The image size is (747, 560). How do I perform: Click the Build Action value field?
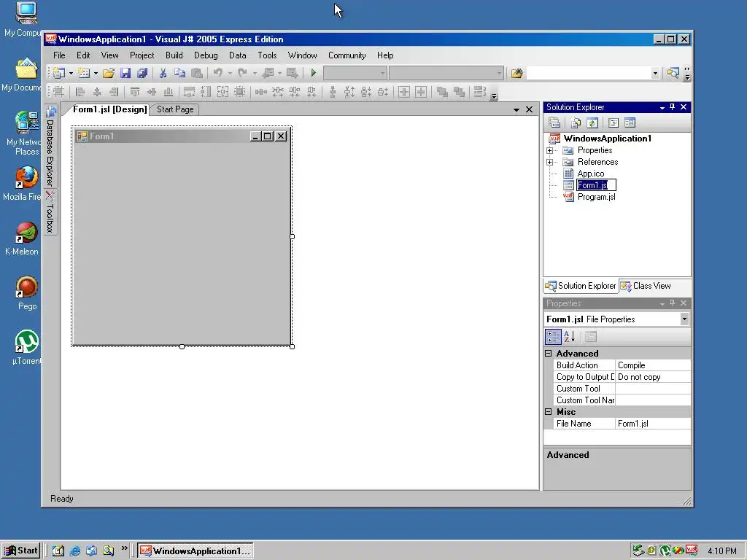[x=653, y=365]
